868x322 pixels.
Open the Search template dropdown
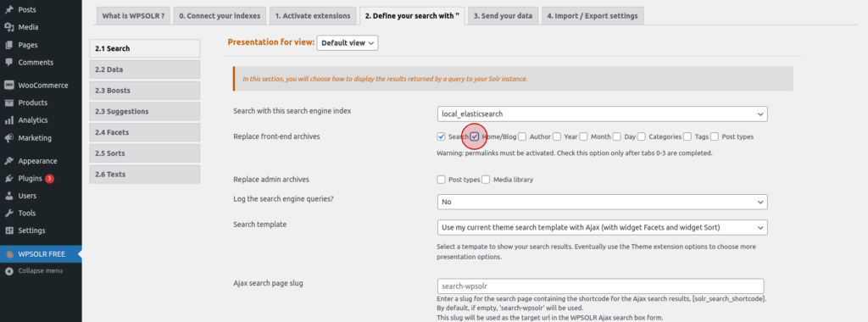point(603,227)
